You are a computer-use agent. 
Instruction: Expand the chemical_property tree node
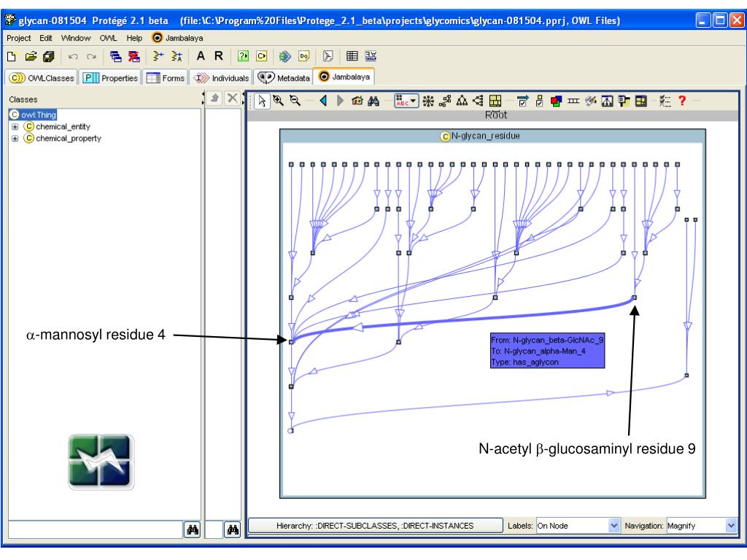15,139
